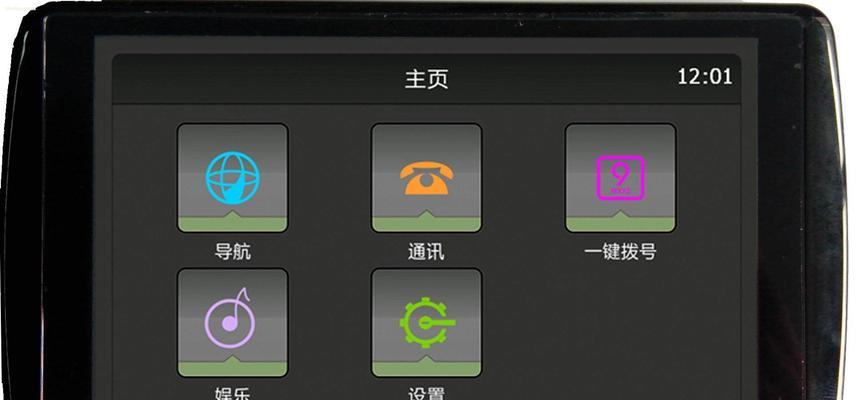Screen dimensions: 857x400
Task: Click the empty grid slot beside 设置 tile
Action: click(x=620, y=322)
